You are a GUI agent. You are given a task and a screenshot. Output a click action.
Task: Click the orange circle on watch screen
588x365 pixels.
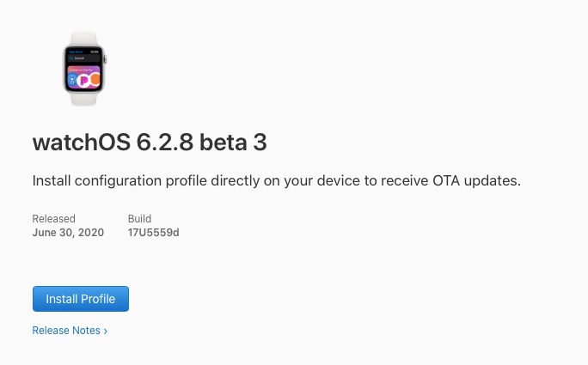pos(95,80)
